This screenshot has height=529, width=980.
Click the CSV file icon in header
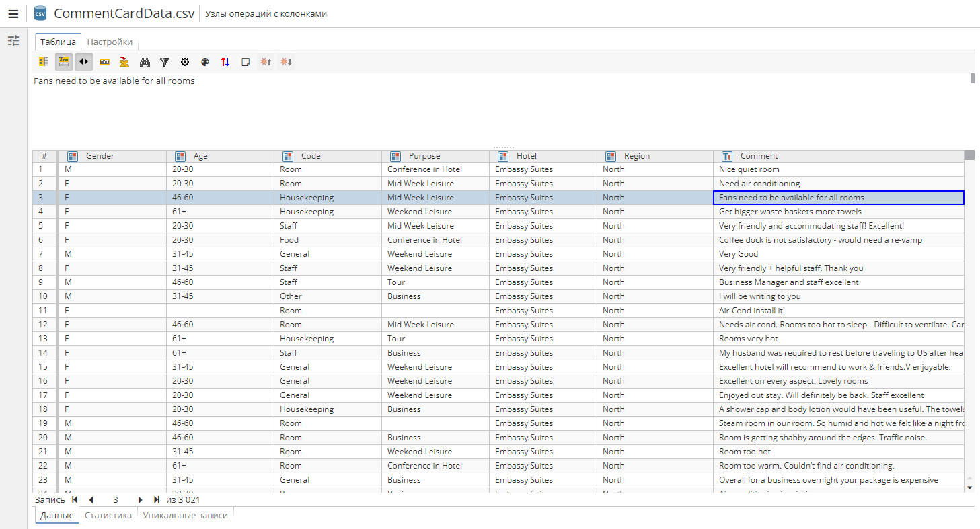40,13
